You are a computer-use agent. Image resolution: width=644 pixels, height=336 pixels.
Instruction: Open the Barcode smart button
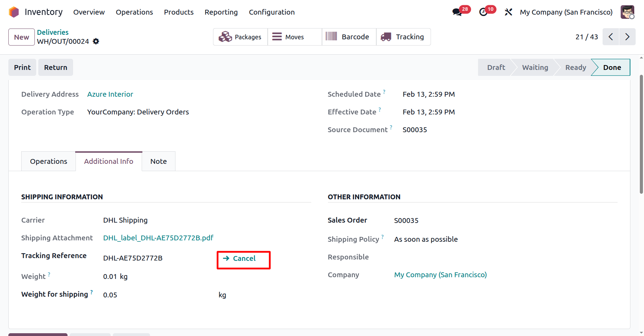(x=349, y=37)
